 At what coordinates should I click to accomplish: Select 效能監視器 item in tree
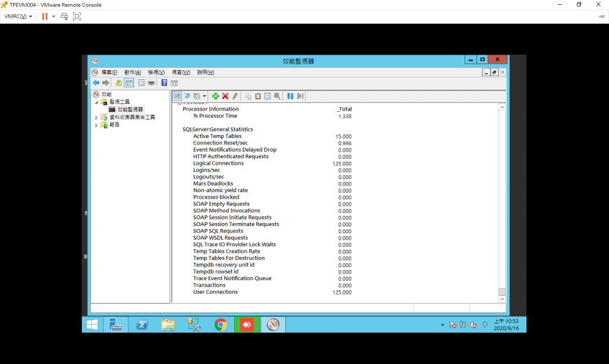[130, 109]
